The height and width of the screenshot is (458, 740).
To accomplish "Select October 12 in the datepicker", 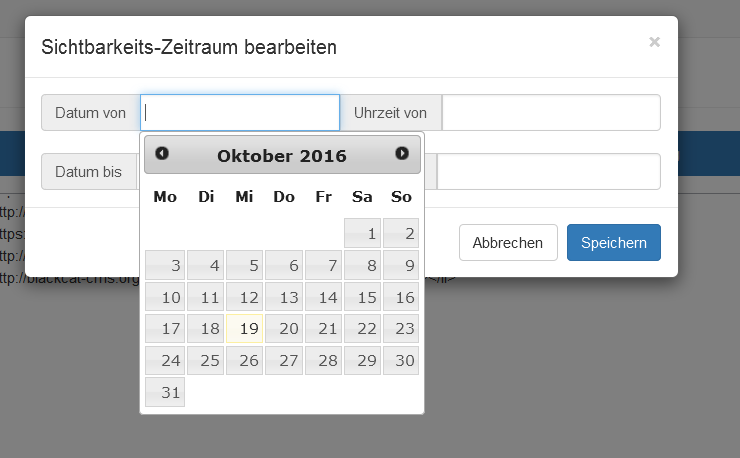I will [x=245, y=297].
